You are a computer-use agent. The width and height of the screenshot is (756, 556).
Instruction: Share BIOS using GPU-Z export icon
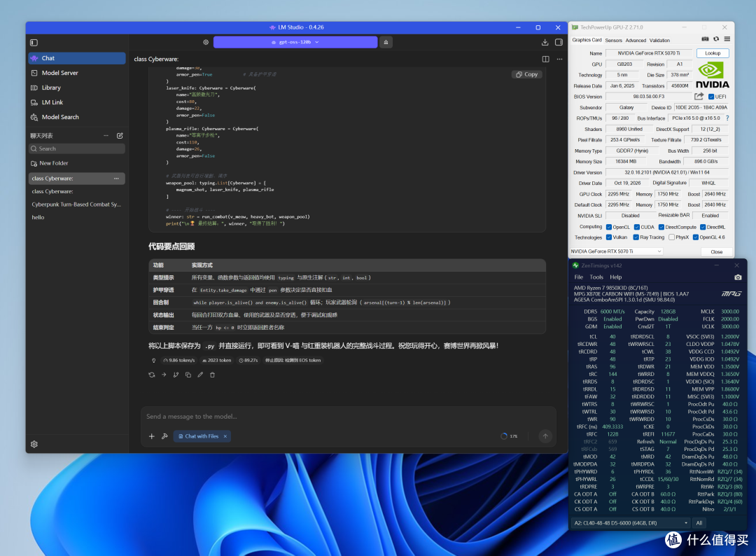point(699,97)
